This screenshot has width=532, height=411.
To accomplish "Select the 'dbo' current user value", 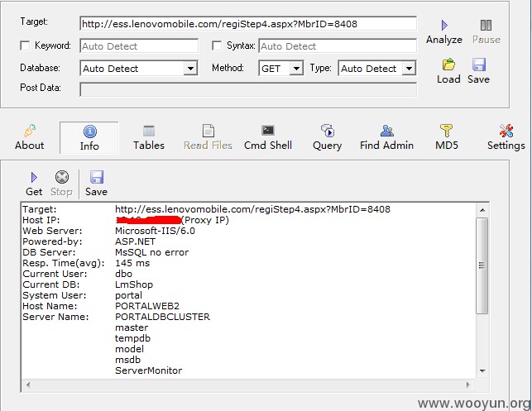I will [123, 274].
